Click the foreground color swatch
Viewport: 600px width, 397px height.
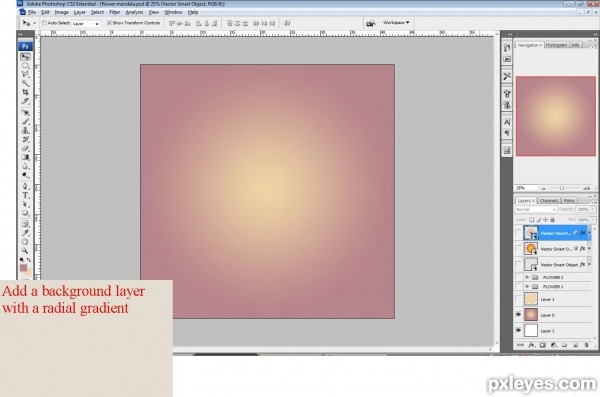click(x=23, y=268)
